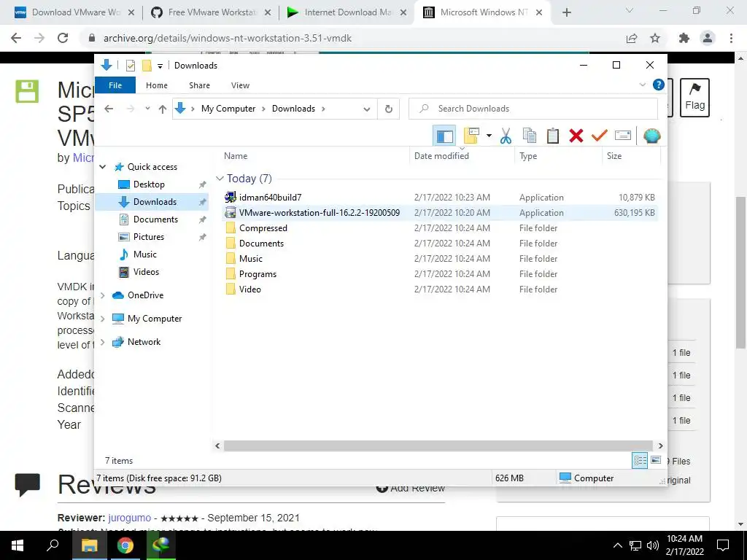
Task: Open the folder options icon in toolbar
Action: pyautogui.click(x=471, y=136)
